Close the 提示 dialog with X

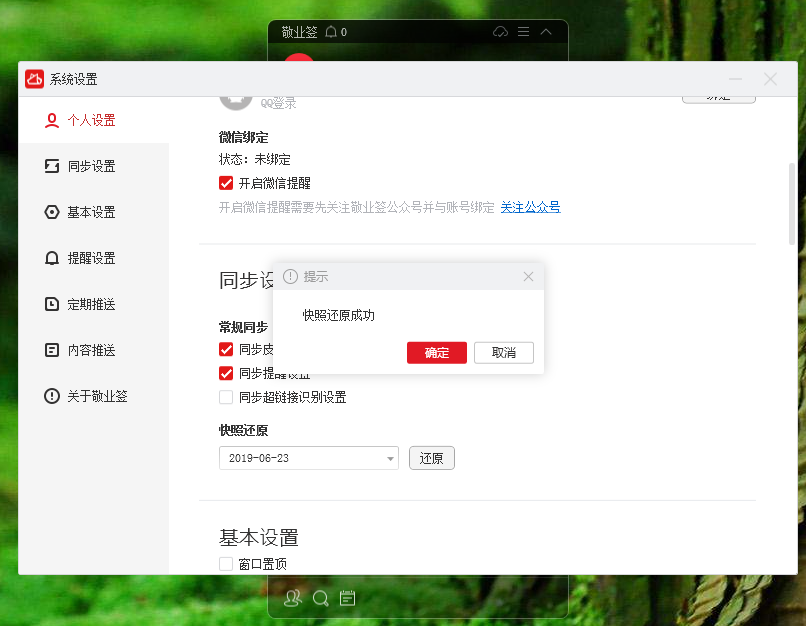(528, 277)
